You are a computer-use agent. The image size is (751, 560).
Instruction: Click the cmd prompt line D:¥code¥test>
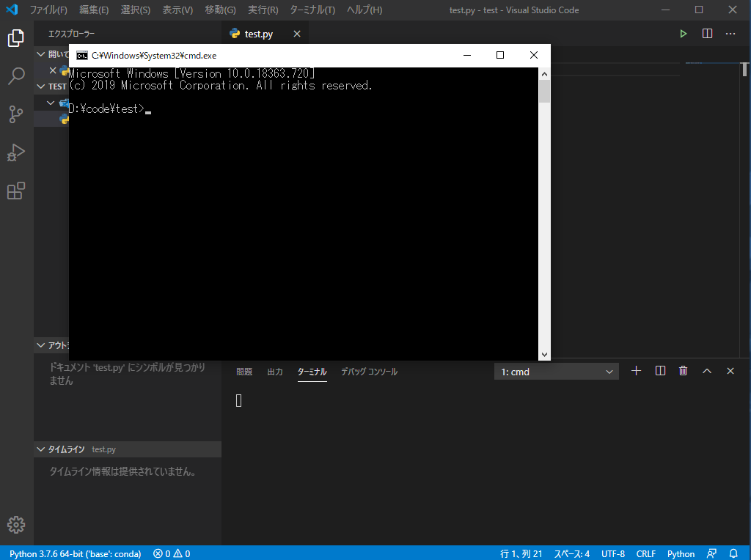[106, 109]
